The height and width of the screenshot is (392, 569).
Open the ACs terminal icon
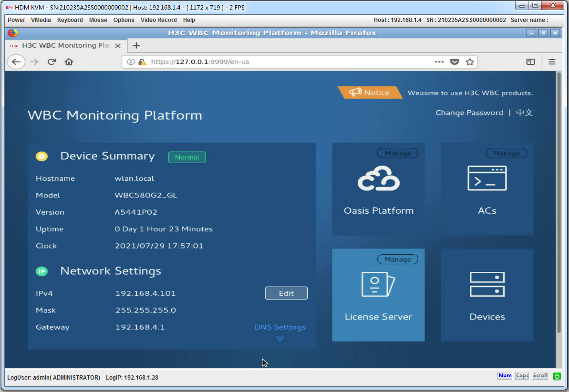click(x=487, y=178)
